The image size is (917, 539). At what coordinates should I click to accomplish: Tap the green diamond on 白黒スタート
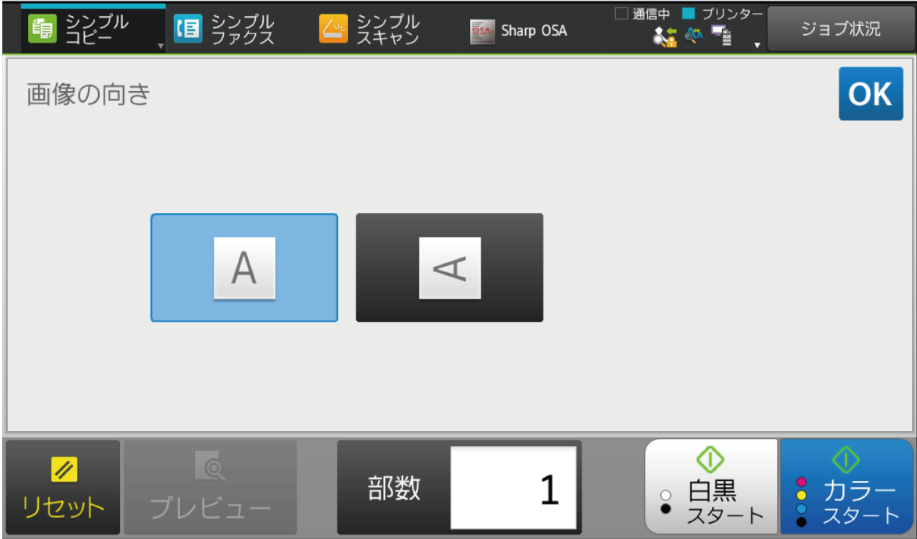pos(711,459)
